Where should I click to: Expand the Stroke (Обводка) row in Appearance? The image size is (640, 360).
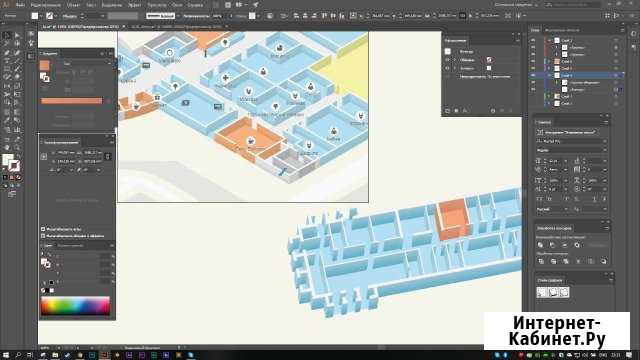455,60
